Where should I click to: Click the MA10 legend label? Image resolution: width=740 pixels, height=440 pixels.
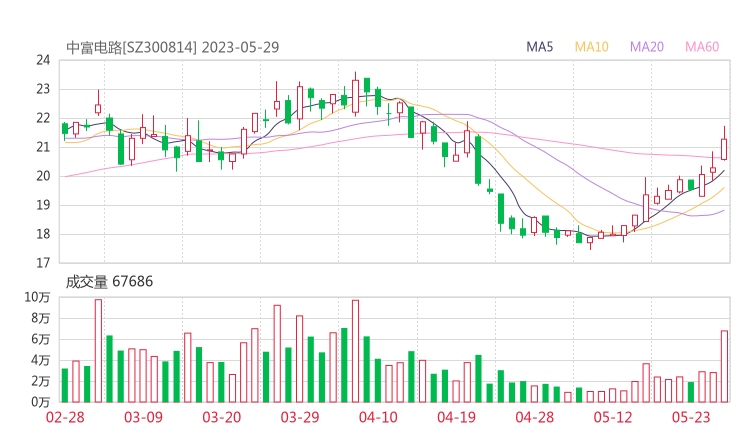point(591,47)
